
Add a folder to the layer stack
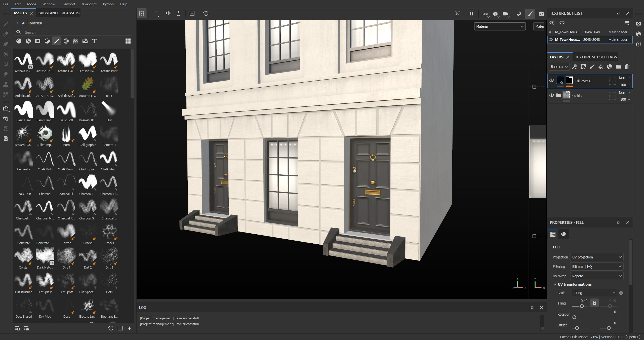(618, 67)
